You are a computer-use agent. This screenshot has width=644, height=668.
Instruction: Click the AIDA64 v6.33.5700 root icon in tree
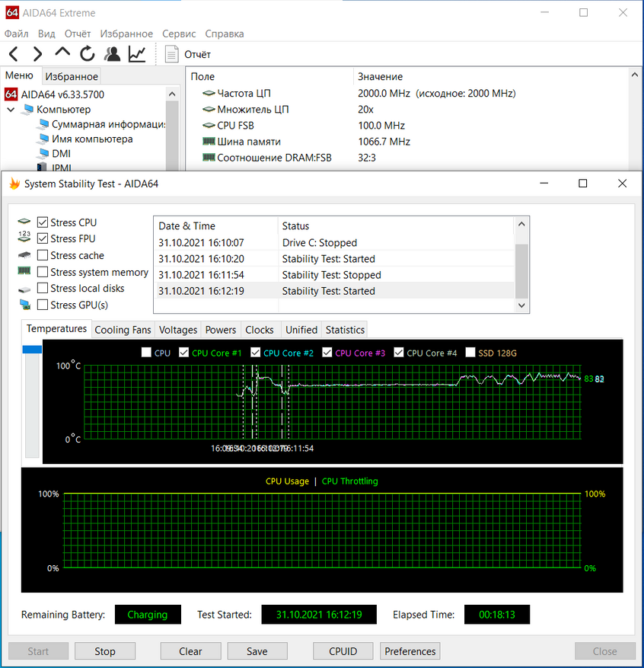[x=11, y=94]
